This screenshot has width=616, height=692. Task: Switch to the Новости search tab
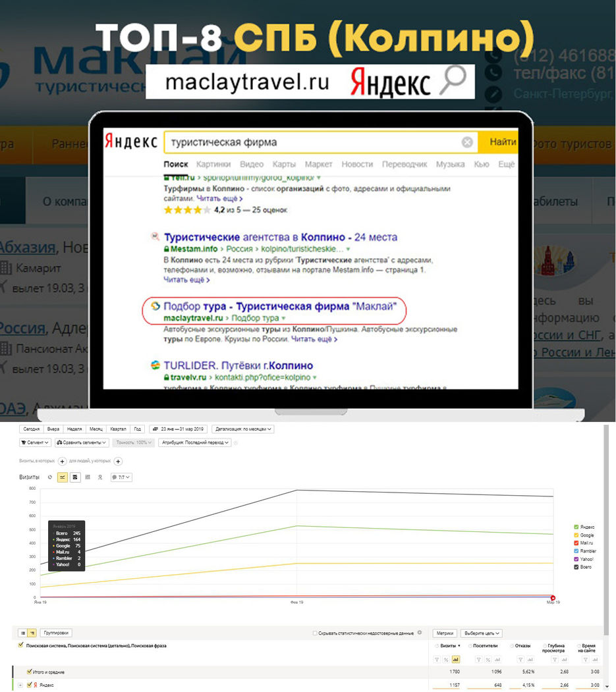tap(357, 164)
